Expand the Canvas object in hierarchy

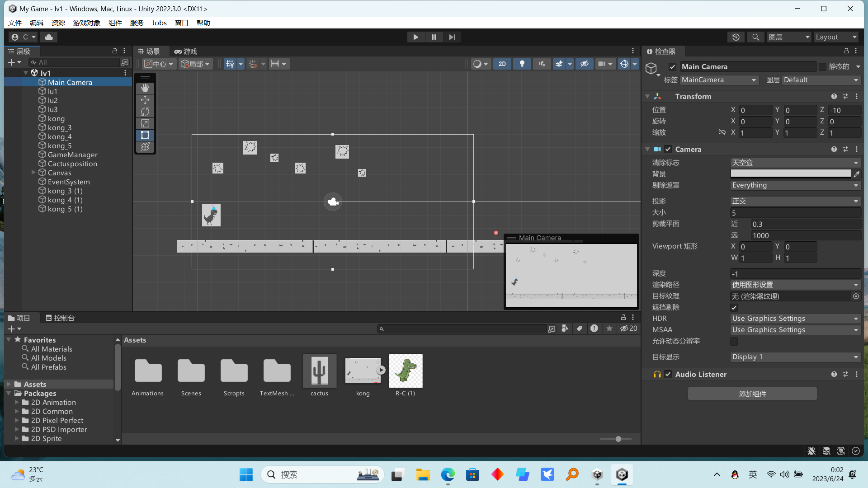tap(33, 173)
